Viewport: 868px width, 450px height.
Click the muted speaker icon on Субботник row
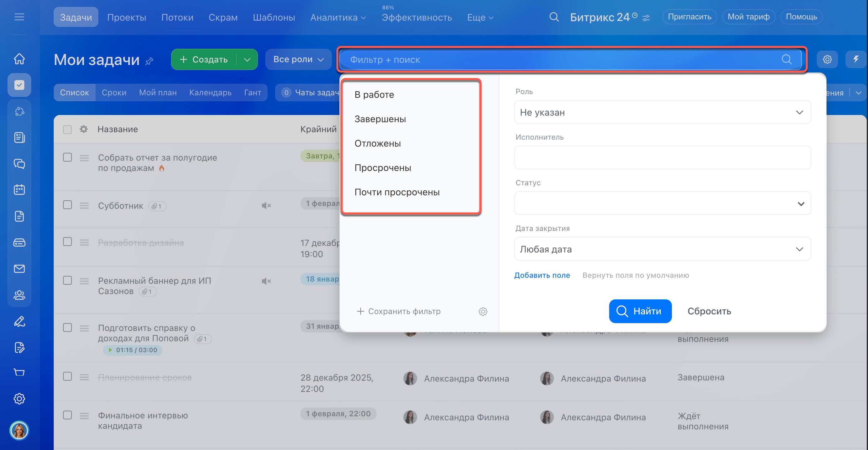pos(266,205)
